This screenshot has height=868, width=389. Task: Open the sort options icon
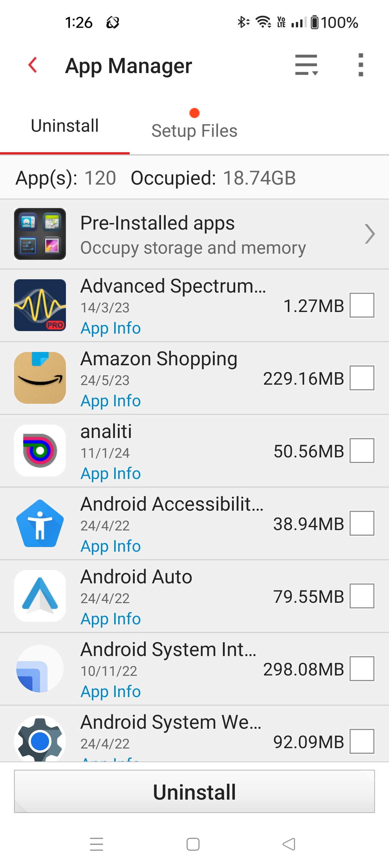(306, 65)
